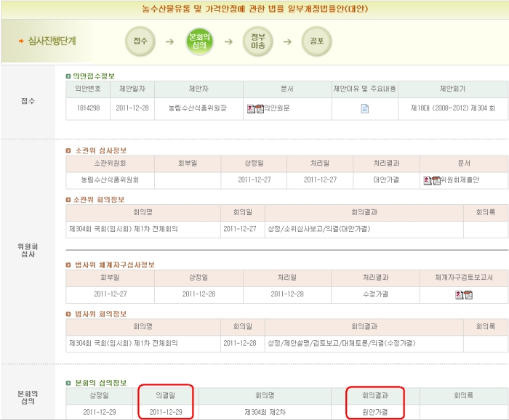This screenshot has height=420, width=509.
Task: Open the 제안이유 및 주요내용 document icon
Action: [364, 109]
